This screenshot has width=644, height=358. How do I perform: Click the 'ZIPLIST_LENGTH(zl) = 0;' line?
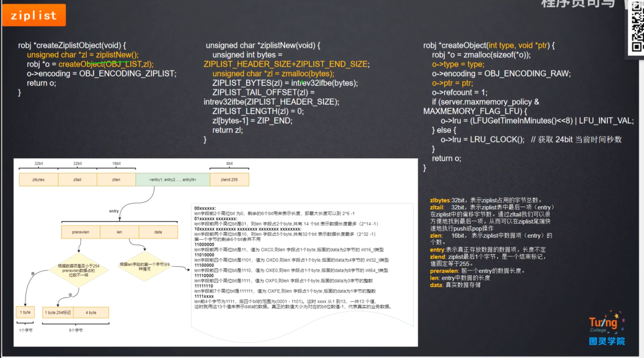[x=258, y=111]
